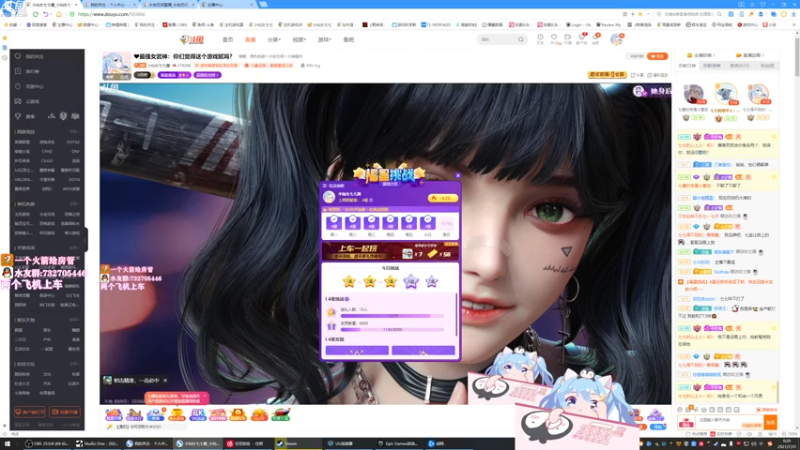800x450 pixels.
Task: Expand the 游戏 games dropdown
Action: click(324, 40)
